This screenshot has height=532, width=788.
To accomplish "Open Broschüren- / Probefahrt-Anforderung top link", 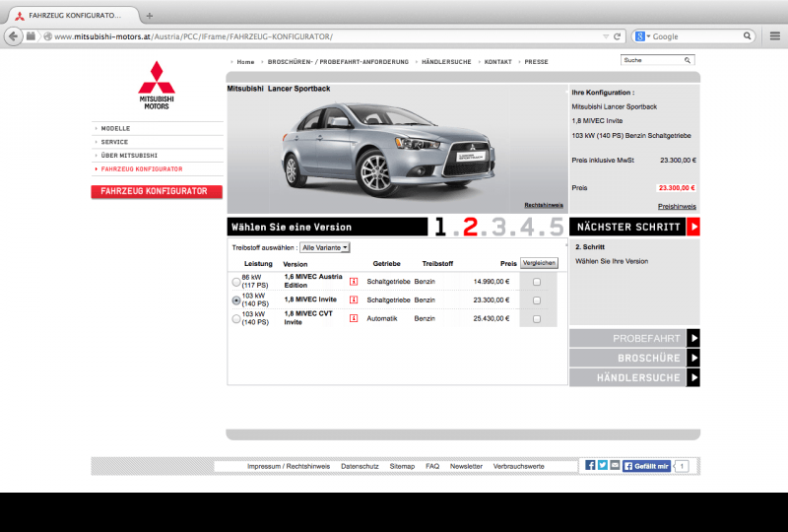I will coord(338,62).
